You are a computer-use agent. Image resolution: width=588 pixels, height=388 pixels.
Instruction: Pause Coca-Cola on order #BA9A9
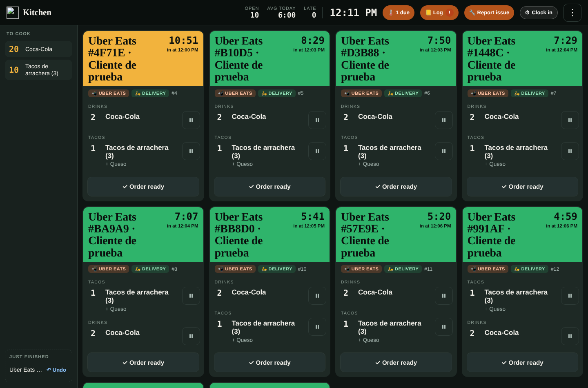(191, 336)
